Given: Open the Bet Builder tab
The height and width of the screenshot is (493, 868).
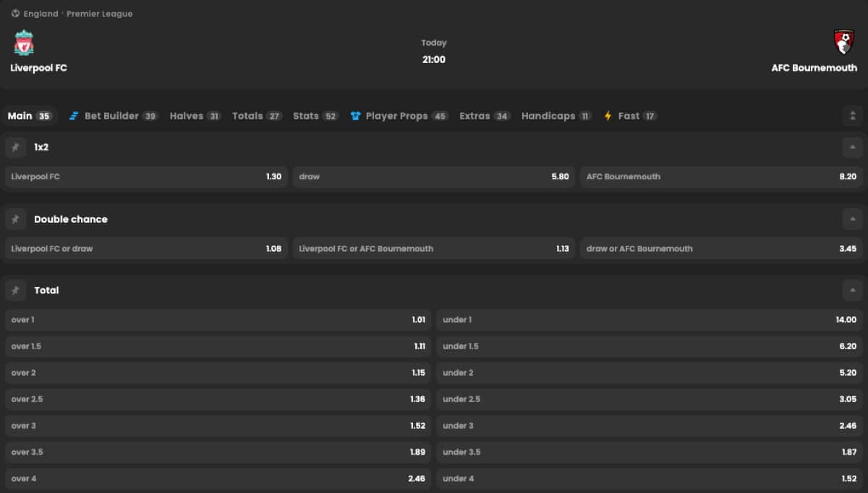Looking at the screenshot, I should (114, 116).
